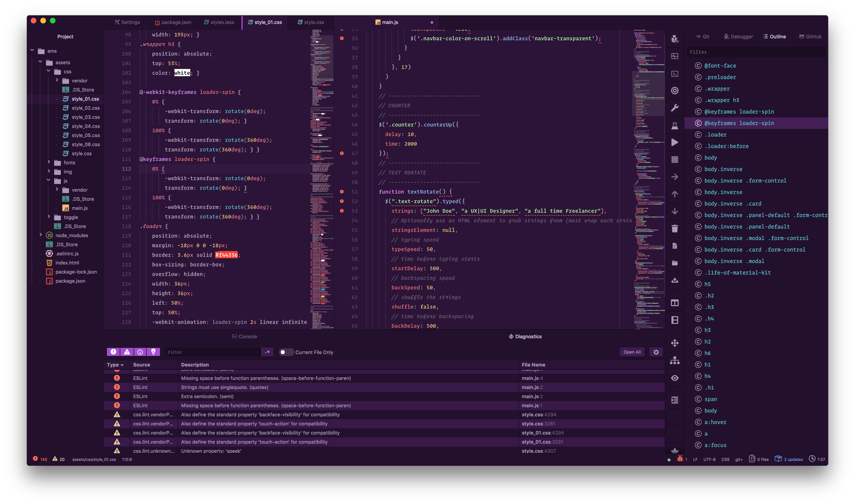Screen dimensions: 855x504
Task: Click the flask test icon
Action: [x=675, y=125]
